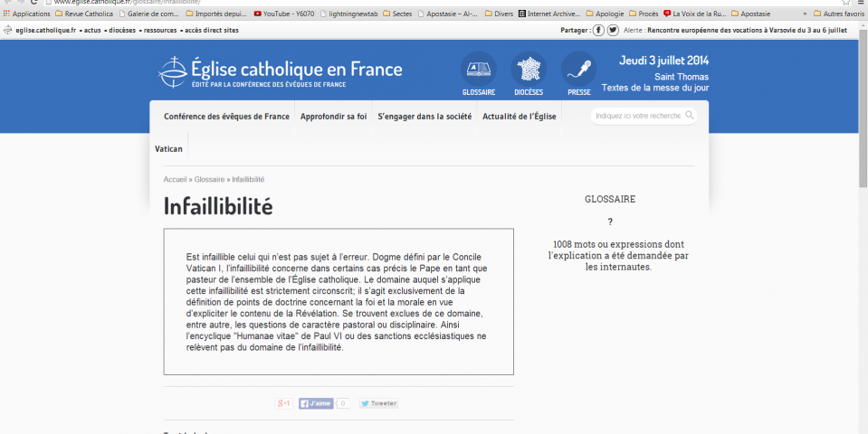Click the date Jeudi 3 juillet 2014
The width and height of the screenshot is (868, 434).
(663, 61)
